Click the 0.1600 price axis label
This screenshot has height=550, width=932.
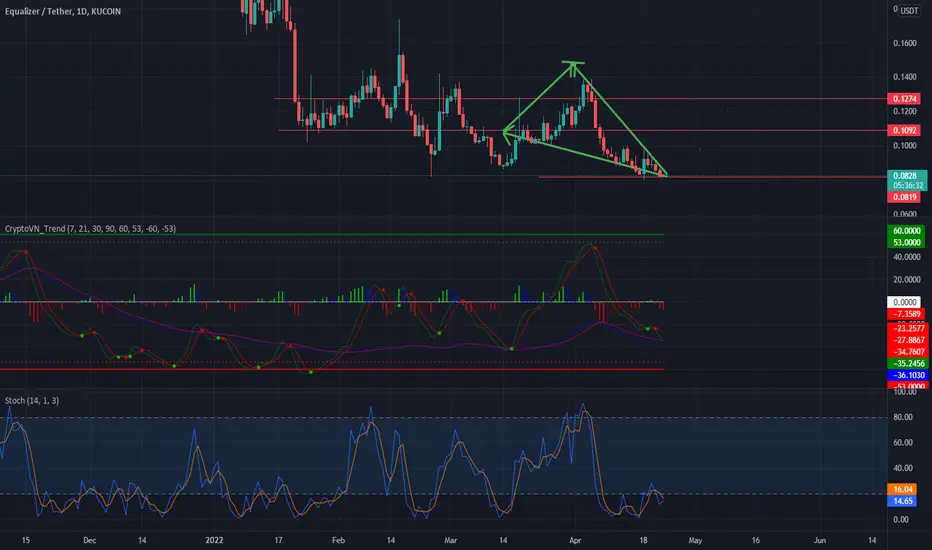click(905, 43)
